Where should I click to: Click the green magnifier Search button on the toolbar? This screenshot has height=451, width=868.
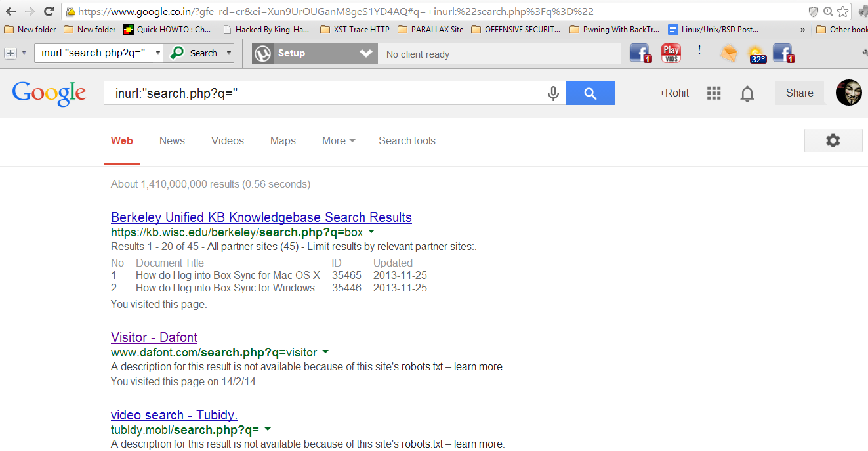pyautogui.click(x=194, y=53)
